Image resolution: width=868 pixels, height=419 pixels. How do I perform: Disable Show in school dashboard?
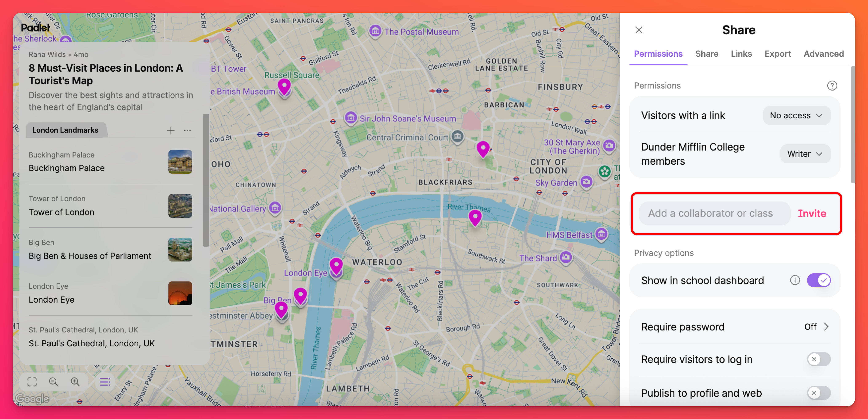[818, 280]
